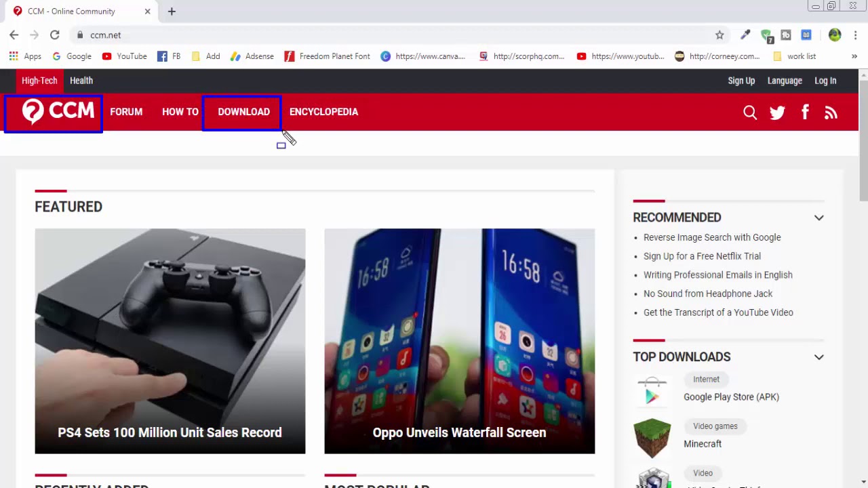Image resolution: width=868 pixels, height=488 pixels.
Task: Open the YouTube bookmark
Action: 124,56
